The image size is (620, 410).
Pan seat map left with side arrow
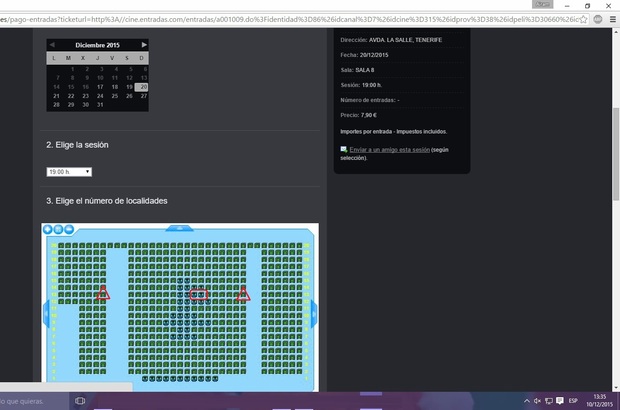click(45, 311)
